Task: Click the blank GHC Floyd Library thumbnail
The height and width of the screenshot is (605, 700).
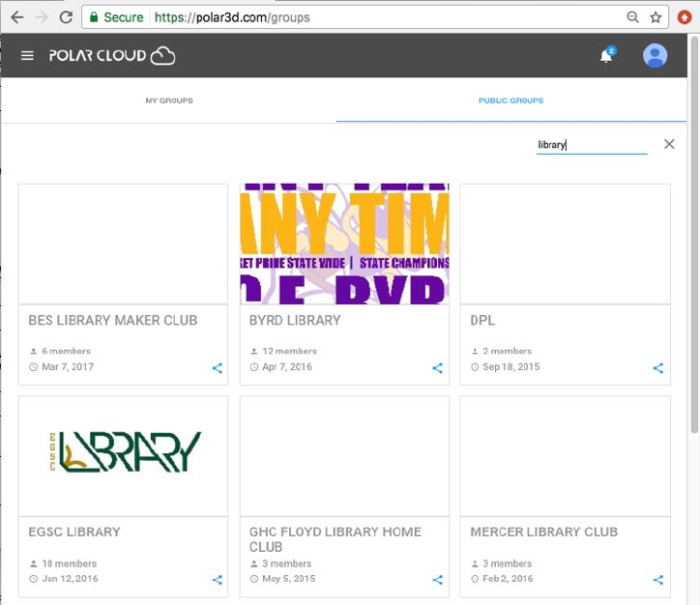Action: [344, 456]
